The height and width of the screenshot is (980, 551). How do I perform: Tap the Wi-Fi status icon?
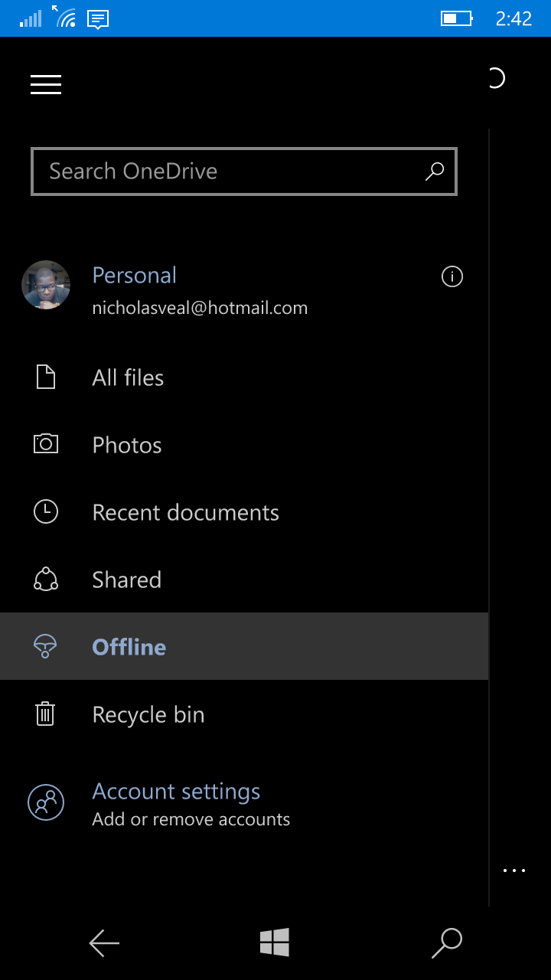pyautogui.click(x=64, y=16)
